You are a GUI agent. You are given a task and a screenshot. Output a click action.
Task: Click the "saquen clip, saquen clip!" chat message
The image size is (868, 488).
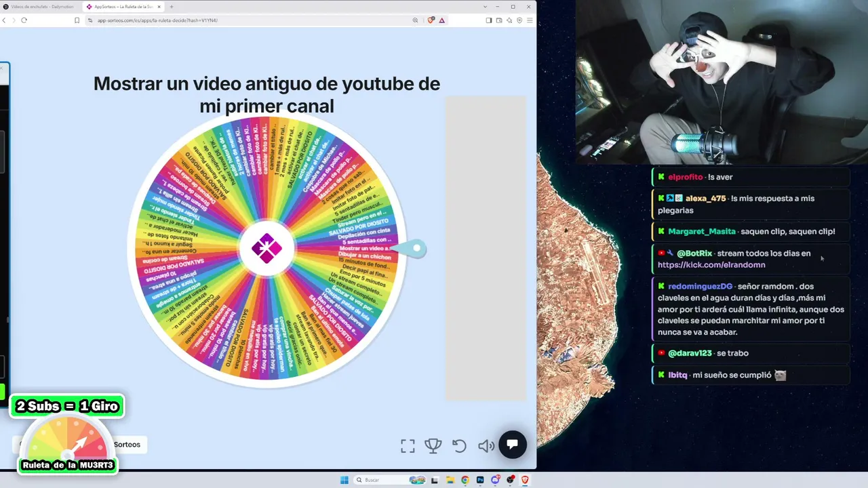pyautogui.click(x=788, y=232)
